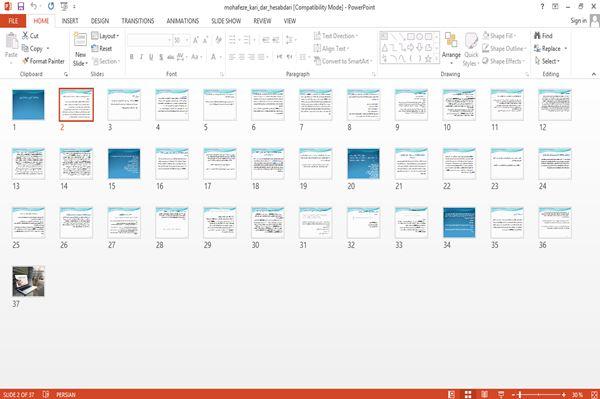Click the New Slide icon
This screenshot has height=399, width=600.
coord(80,40)
